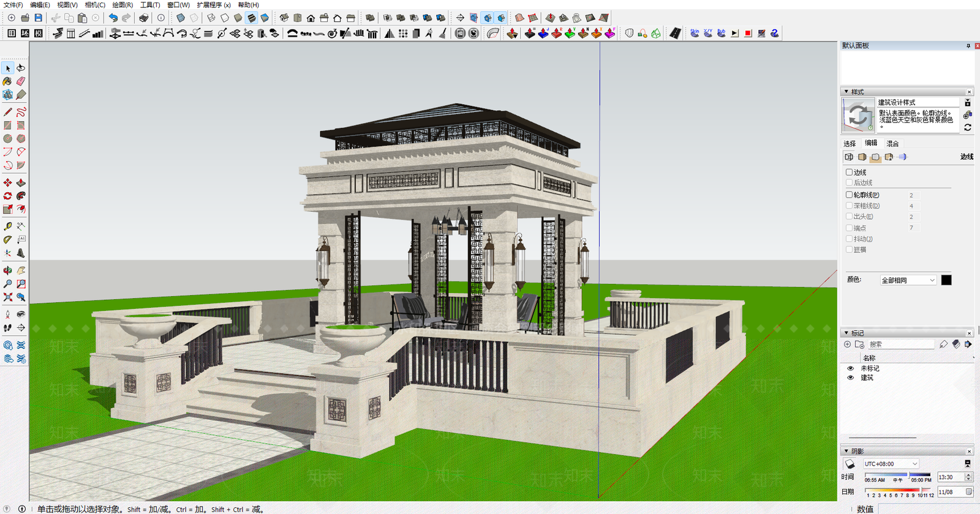Click the Zoom Extents tool
The image size is (980, 514).
pyautogui.click(x=8, y=297)
